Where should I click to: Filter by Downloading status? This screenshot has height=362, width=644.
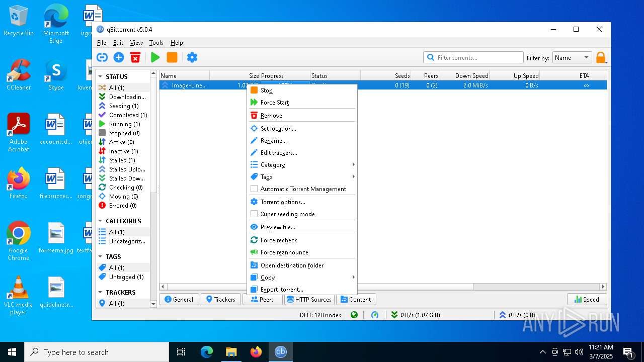(x=123, y=97)
